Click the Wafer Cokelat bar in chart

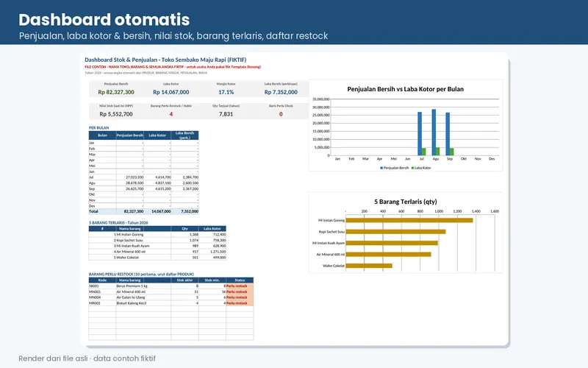coord(369,266)
